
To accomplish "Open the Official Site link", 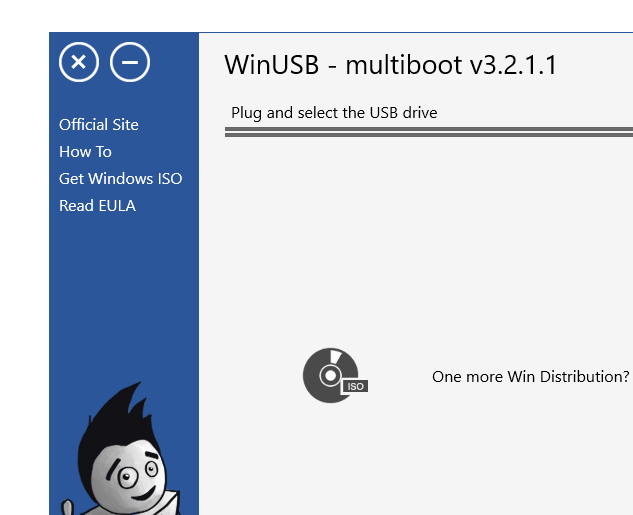I will pos(99,124).
